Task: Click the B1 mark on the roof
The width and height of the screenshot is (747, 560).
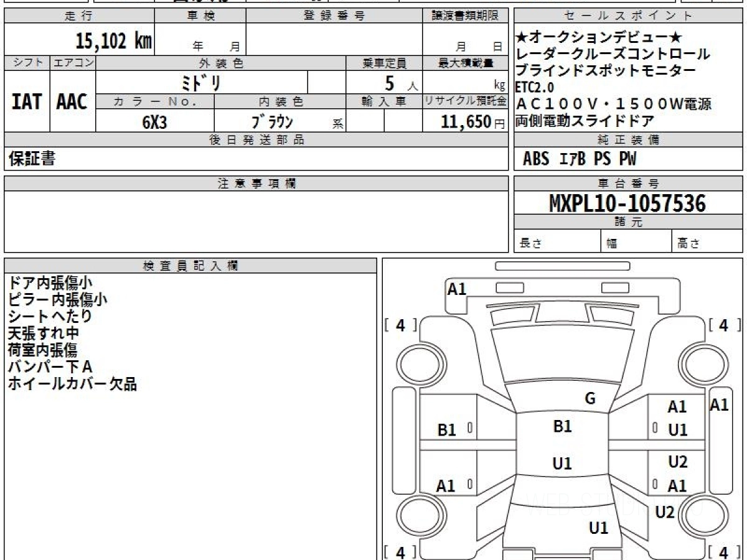Action: point(562,427)
